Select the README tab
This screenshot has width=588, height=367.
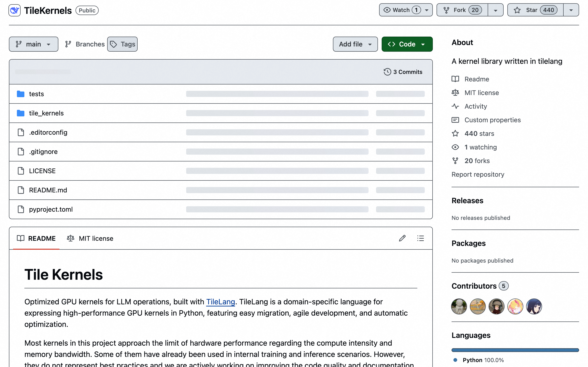[36, 238]
